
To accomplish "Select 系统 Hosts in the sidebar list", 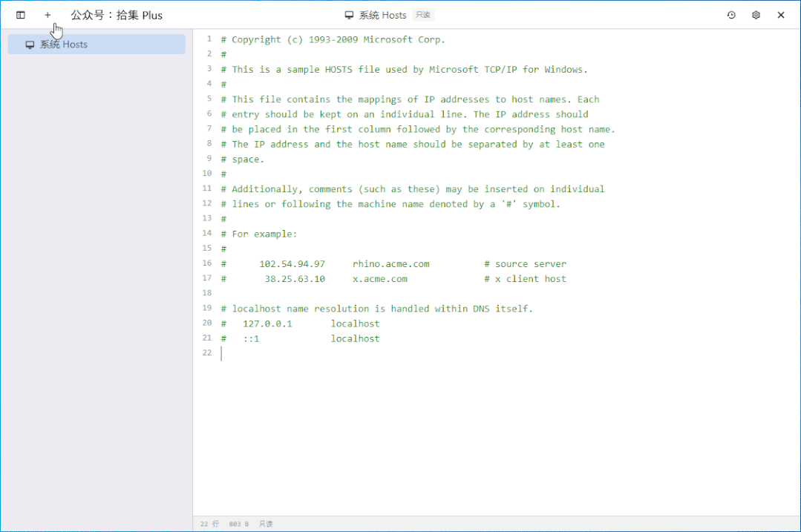I will click(x=97, y=45).
